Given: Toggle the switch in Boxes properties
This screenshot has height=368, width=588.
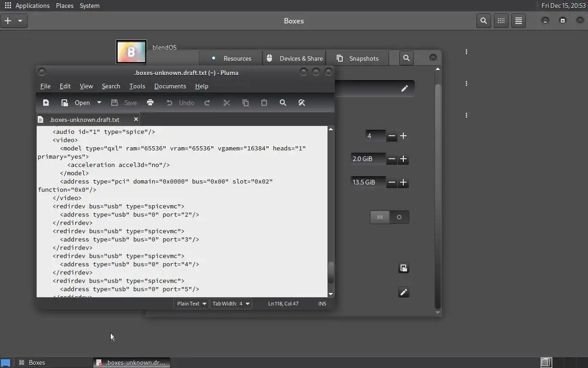Looking at the screenshot, I should tap(390, 217).
